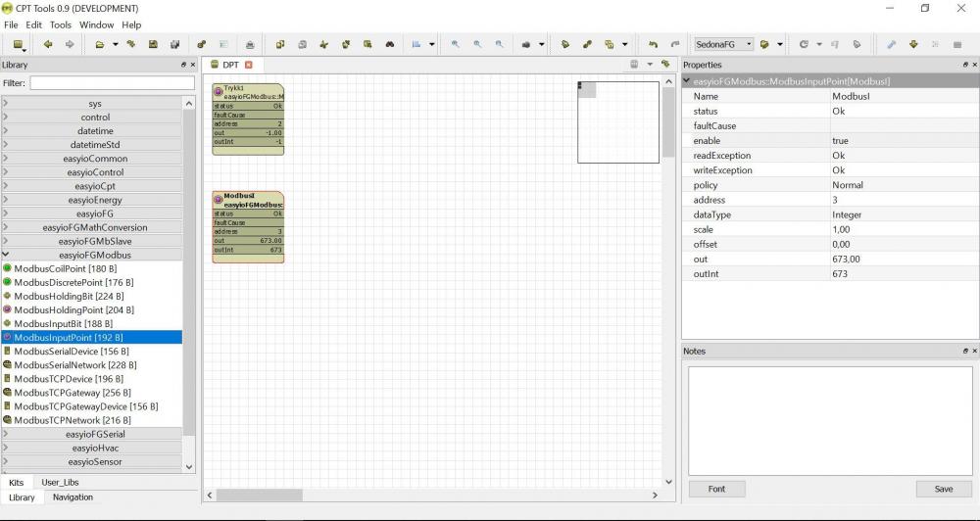The image size is (980, 521).
Task: Click the open folder toolbar icon
Action: 100,44
